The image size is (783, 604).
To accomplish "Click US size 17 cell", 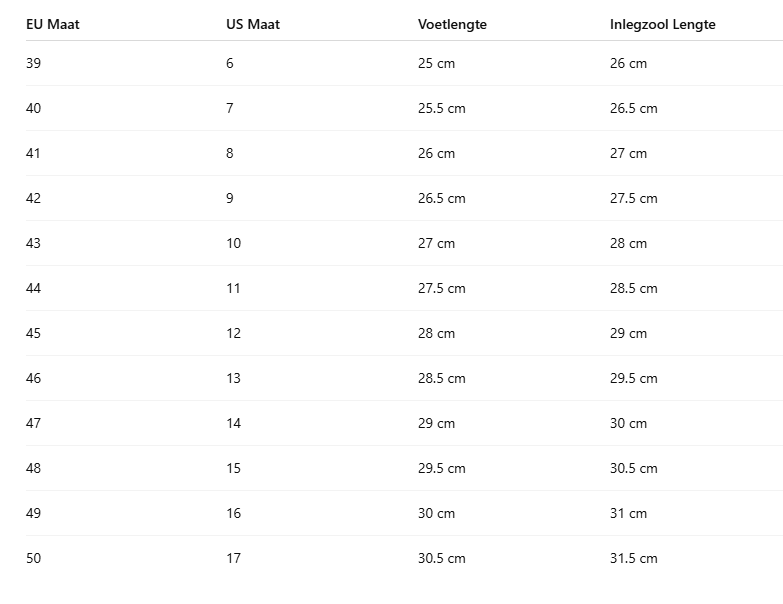I will click(x=233, y=558).
